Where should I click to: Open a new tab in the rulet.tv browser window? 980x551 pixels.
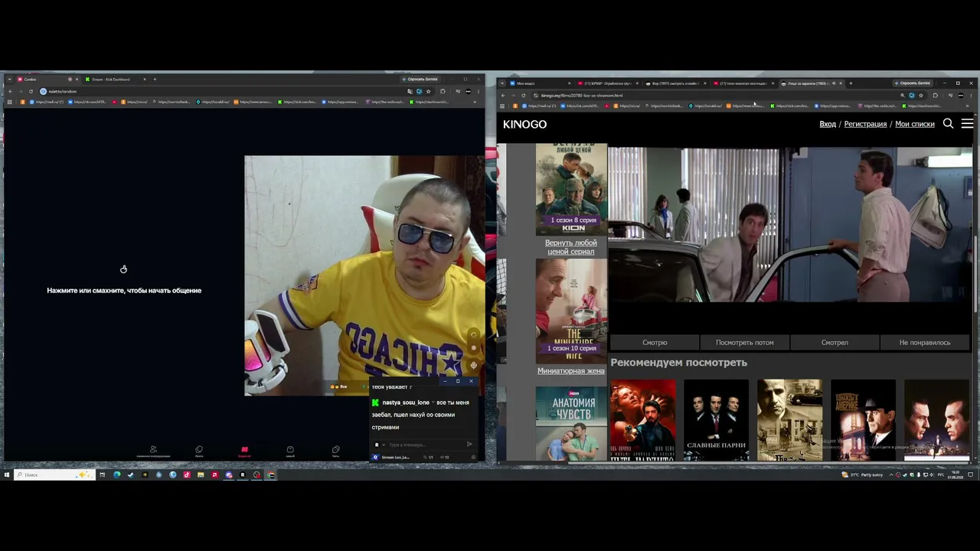coord(155,80)
